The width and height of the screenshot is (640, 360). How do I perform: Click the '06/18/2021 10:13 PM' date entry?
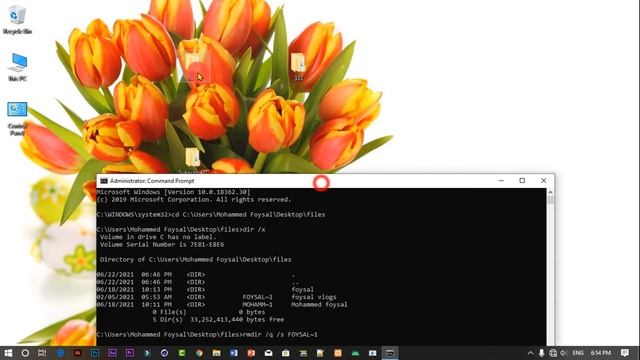tap(134, 289)
